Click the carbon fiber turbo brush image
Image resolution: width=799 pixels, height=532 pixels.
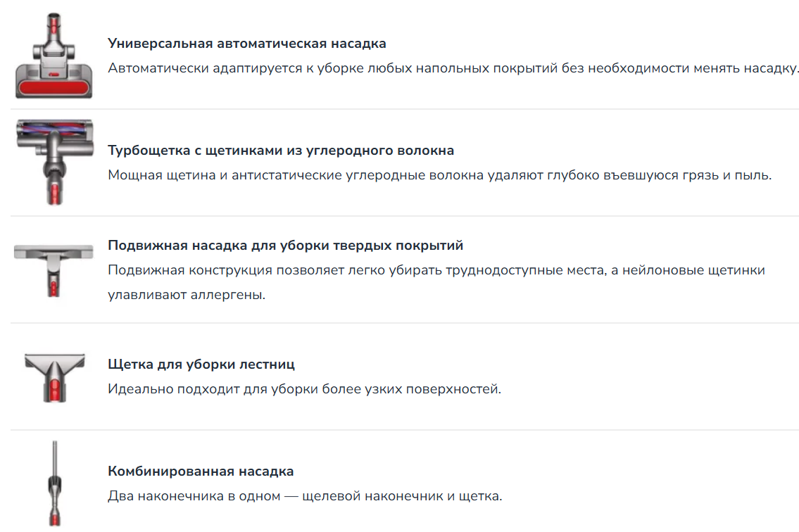coord(54,162)
